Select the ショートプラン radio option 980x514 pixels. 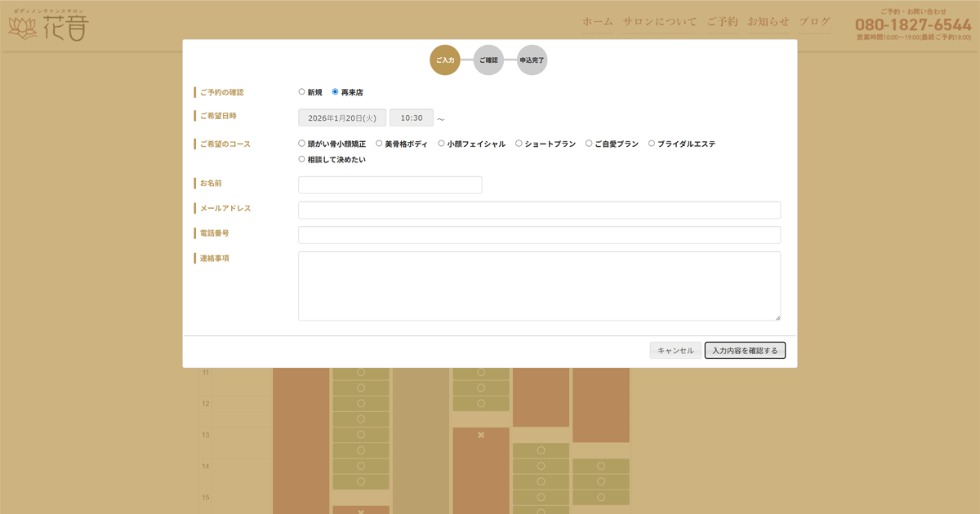[x=519, y=144]
